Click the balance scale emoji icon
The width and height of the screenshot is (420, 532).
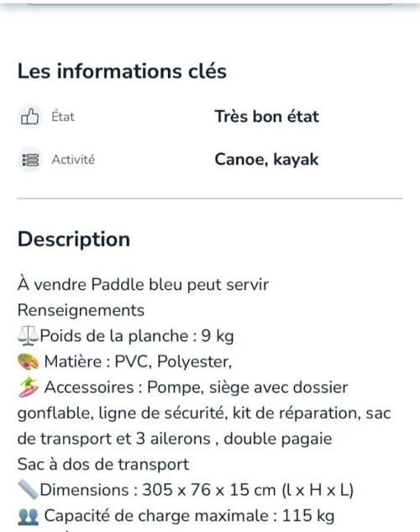(x=29, y=336)
